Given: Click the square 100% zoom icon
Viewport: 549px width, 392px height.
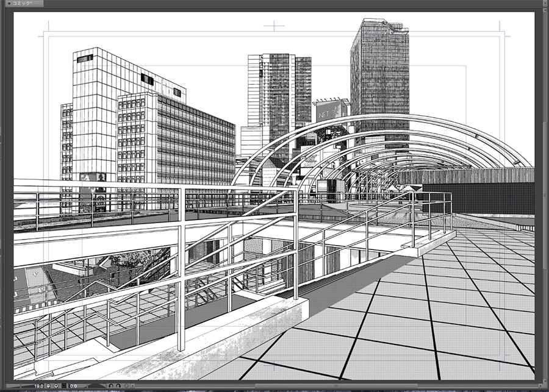Looking at the screenshot, I should pos(64,386).
